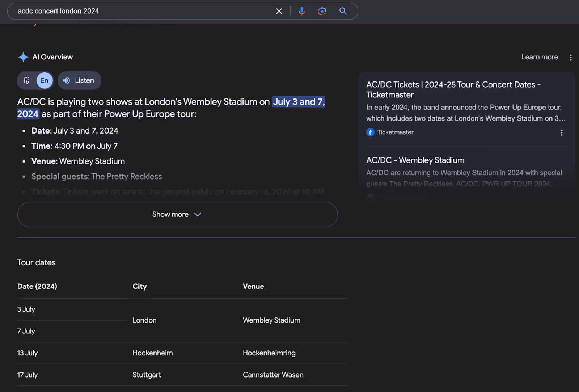The image size is (579, 392).
Task: Click the Ticketmaster source name
Action: click(395, 132)
